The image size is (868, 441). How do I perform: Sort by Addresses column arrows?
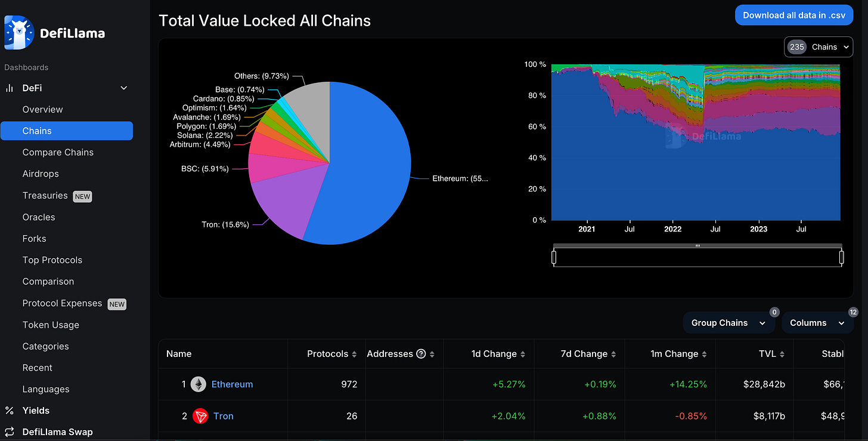(x=432, y=354)
